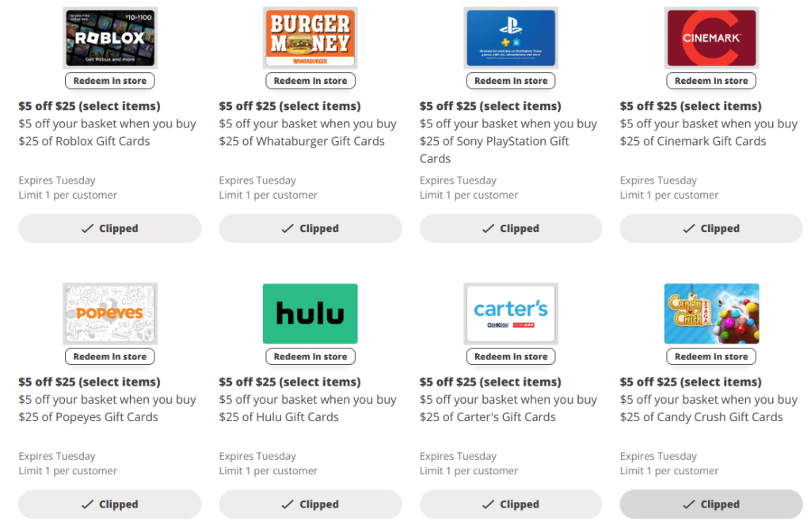Screen dimensions: 811x532
Task: Click Clipped button for Hulu coupon
Action: (x=310, y=504)
